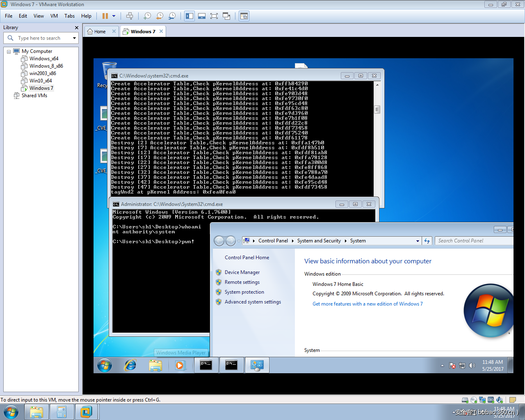Take a snapshot of this virtual machine
Screen dimensions: 525x420
tap(147, 16)
